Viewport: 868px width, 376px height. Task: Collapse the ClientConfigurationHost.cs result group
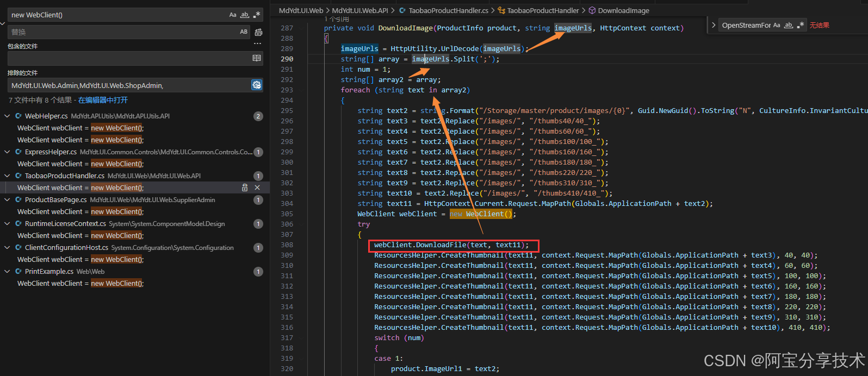point(7,247)
